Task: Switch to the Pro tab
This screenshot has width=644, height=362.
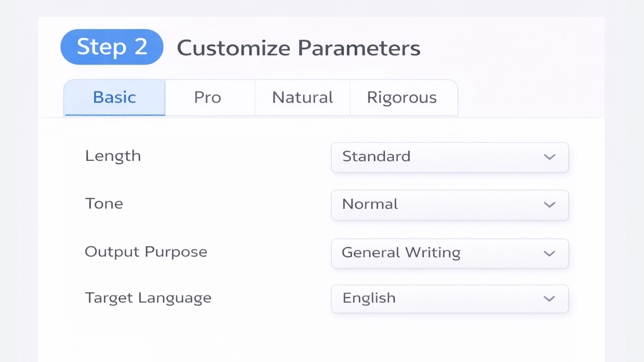Action: coord(208,97)
